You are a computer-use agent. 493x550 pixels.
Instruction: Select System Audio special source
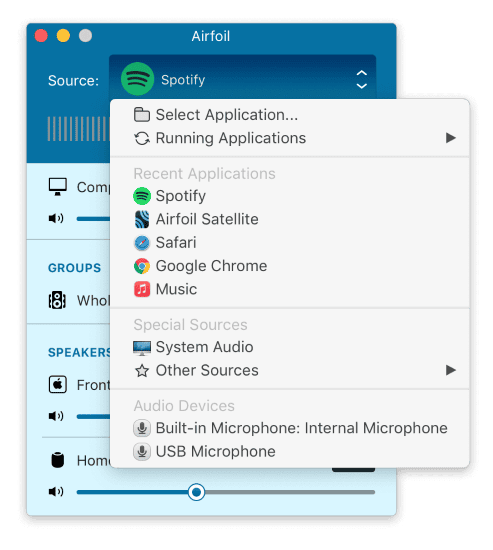(290, 347)
